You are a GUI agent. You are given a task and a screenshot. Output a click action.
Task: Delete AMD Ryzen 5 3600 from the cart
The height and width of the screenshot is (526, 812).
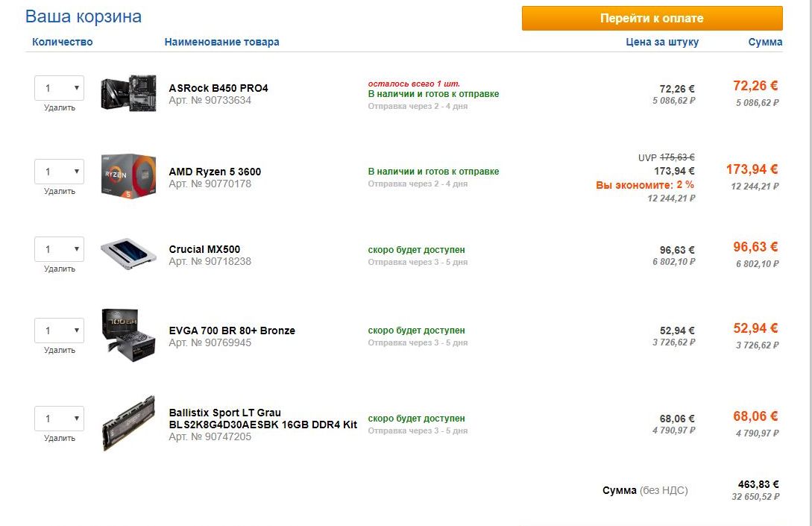pos(60,191)
